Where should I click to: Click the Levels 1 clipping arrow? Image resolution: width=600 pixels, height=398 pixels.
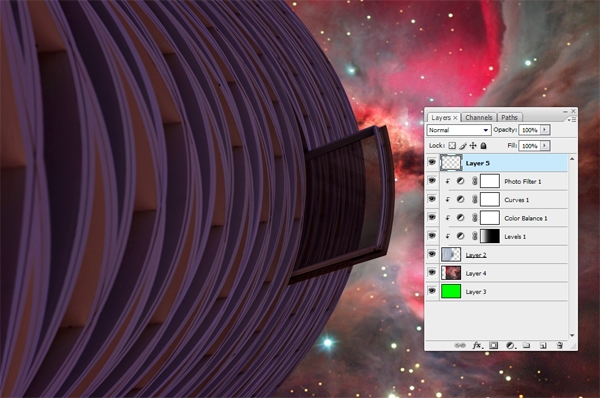coord(447,236)
